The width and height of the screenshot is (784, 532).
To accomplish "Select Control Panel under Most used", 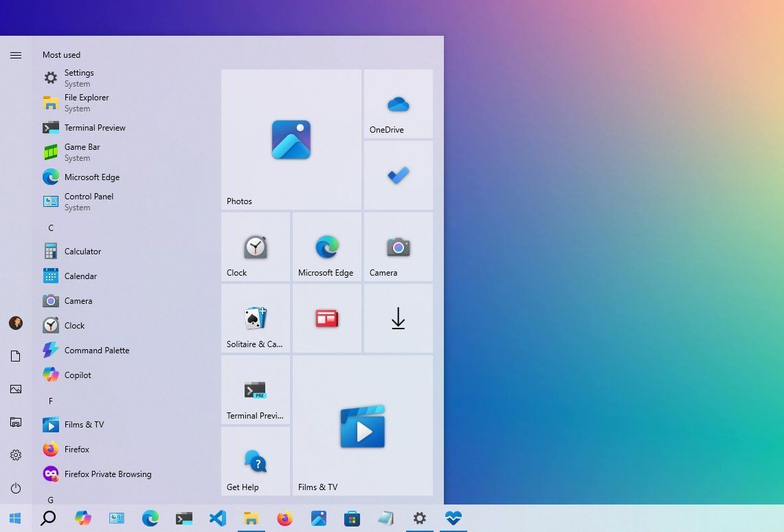I will (89, 196).
